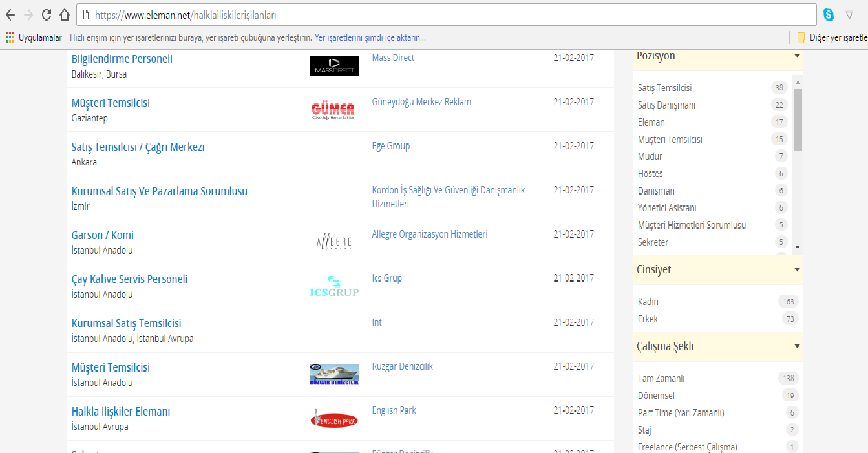Open Çay Kahve Servis Personeli listing
Image resolution: width=868 pixels, height=453 pixels.
click(x=130, y=279)
